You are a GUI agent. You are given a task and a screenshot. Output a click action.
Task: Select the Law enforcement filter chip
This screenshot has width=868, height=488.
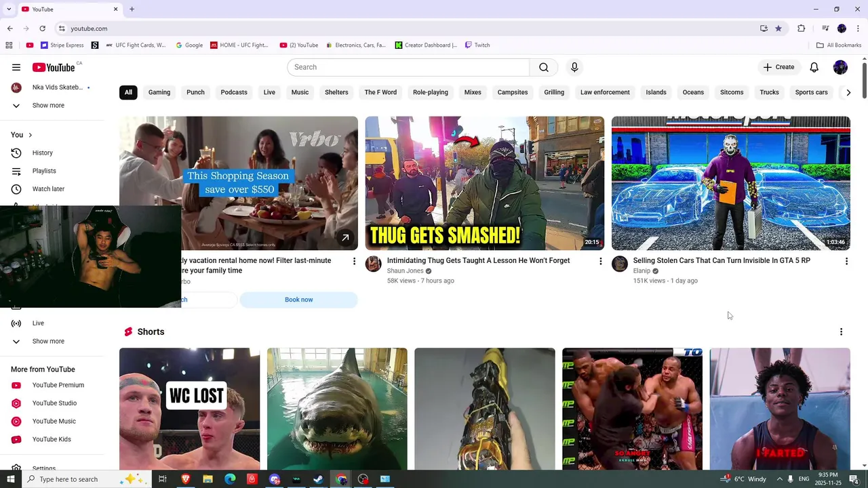pos(605,92)
